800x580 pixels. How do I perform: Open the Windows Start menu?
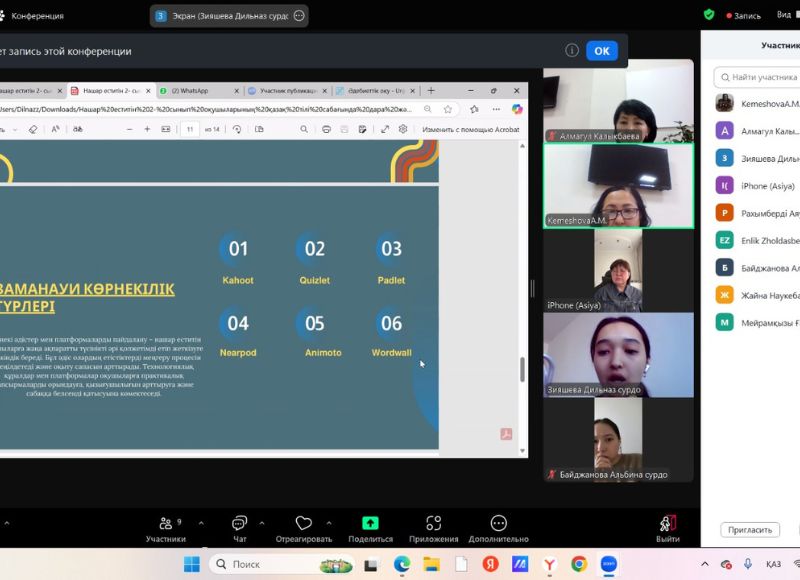point(192,564)
